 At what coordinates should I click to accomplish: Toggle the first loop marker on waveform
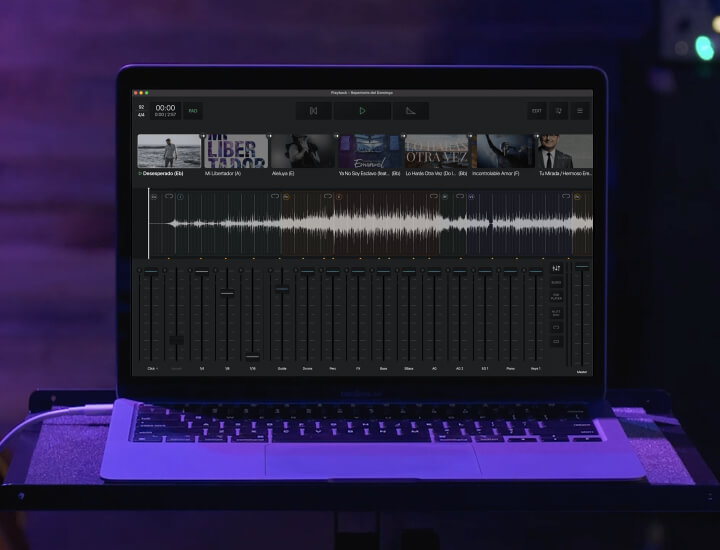coord(167,197)
